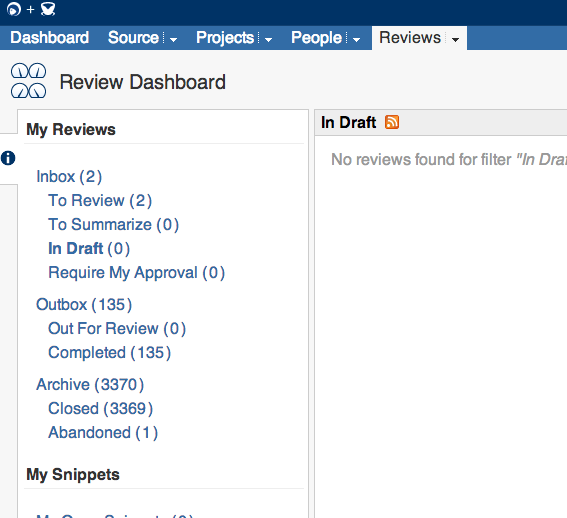The width and height of the screenshot is (567, 518).
Task: Open the In Draft RSS feed icon
Action: coord(392,122)
